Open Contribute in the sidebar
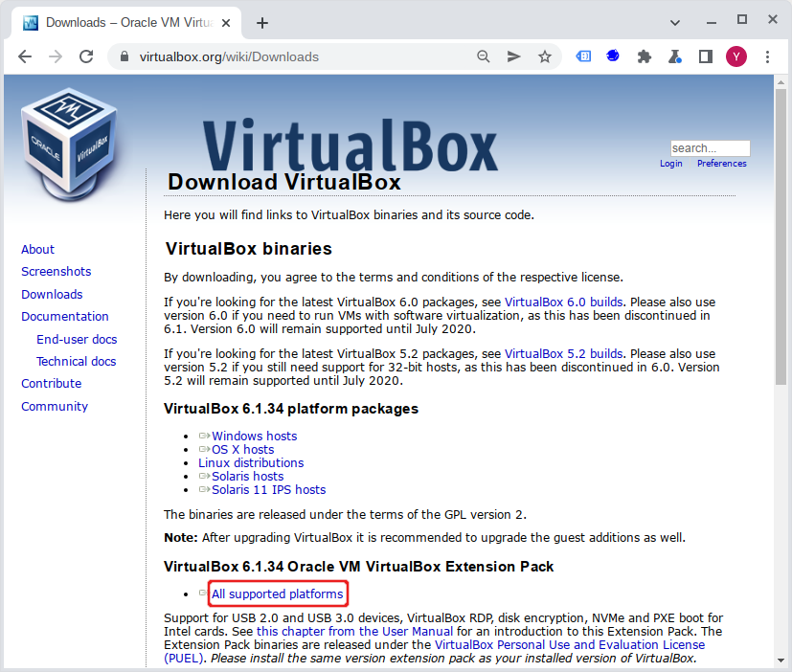Image resolution: width=792 pixels, height=672 pixels. pyautogui.click(x=52, y=384)
